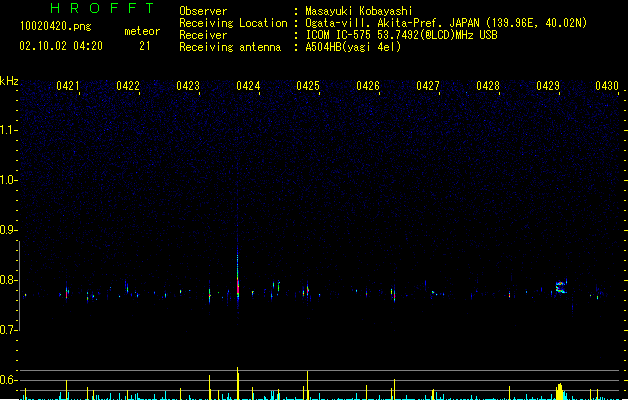This screenshot has height=400, width=629.
Task: Click the 0426 time marker
Action: pyautogui.click(x=368, y=86)
